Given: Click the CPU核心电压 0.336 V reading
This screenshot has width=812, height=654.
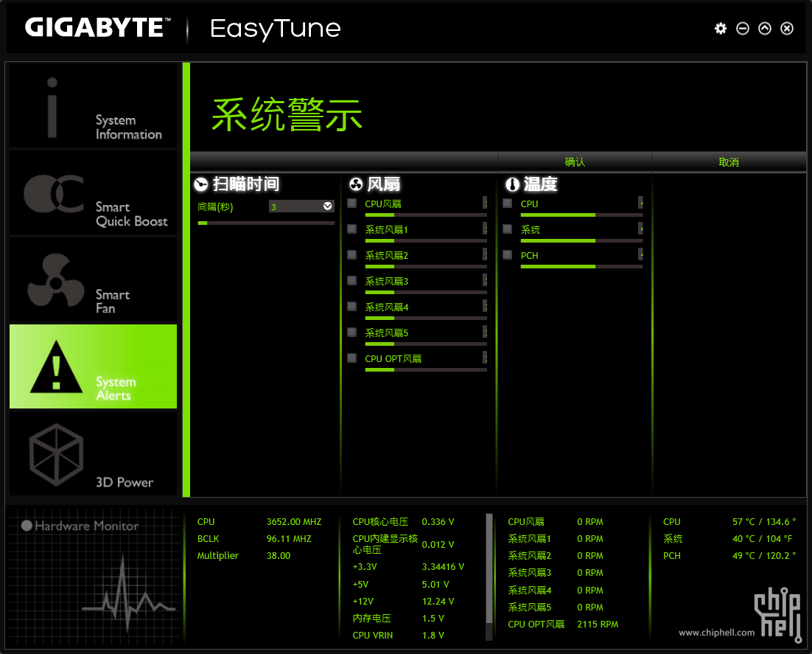Looking at the screenshot, I should pyautogui.click(x=438, y=522).
